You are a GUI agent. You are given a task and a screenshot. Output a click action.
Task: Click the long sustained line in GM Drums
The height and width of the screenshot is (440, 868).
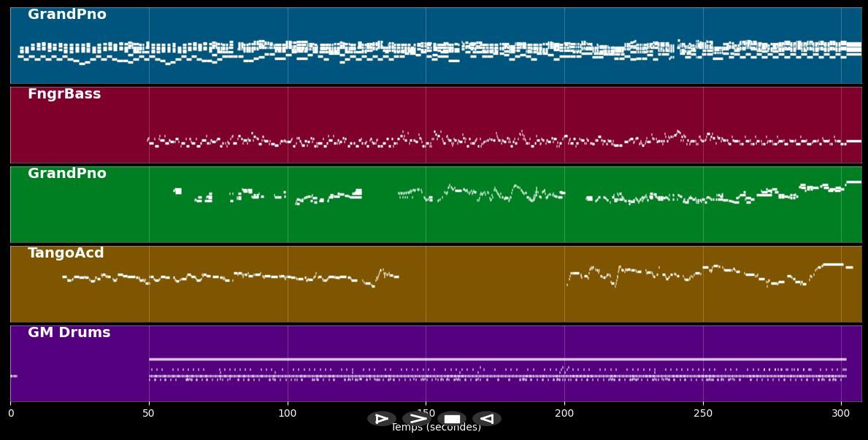pos(496,359)
